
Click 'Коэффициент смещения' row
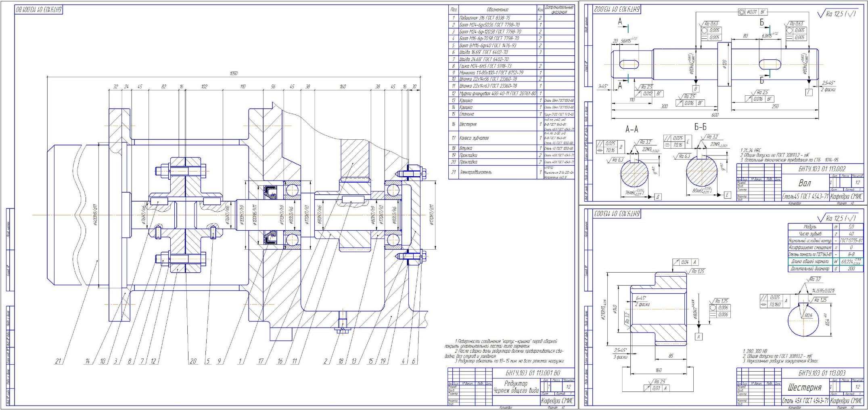point(825,248)
